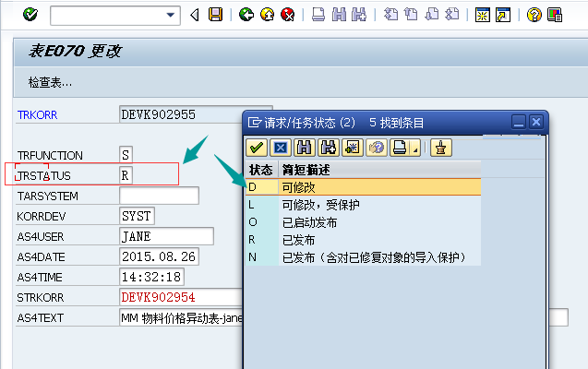
Task: Click popup Find binoculars icon
Action: [304, 148]
